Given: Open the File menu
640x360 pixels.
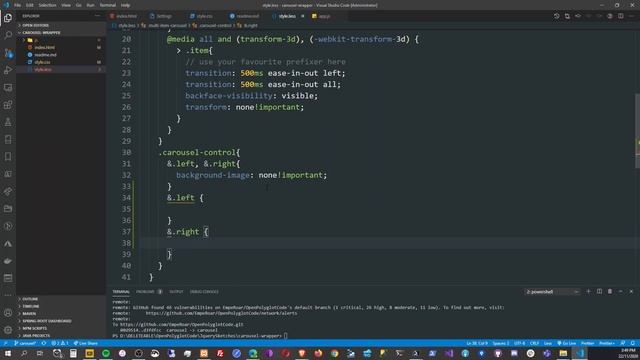Looking at the screenshot, I should point(17,5).
